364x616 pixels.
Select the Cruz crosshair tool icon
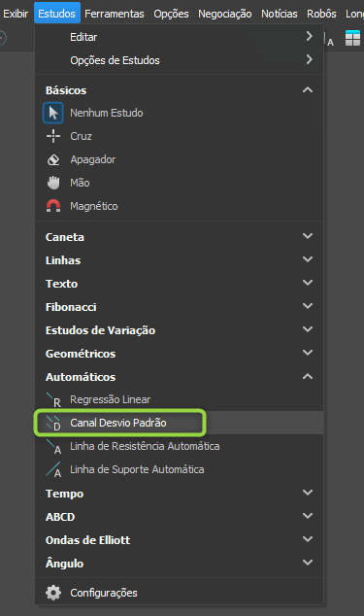click(53, 136)
